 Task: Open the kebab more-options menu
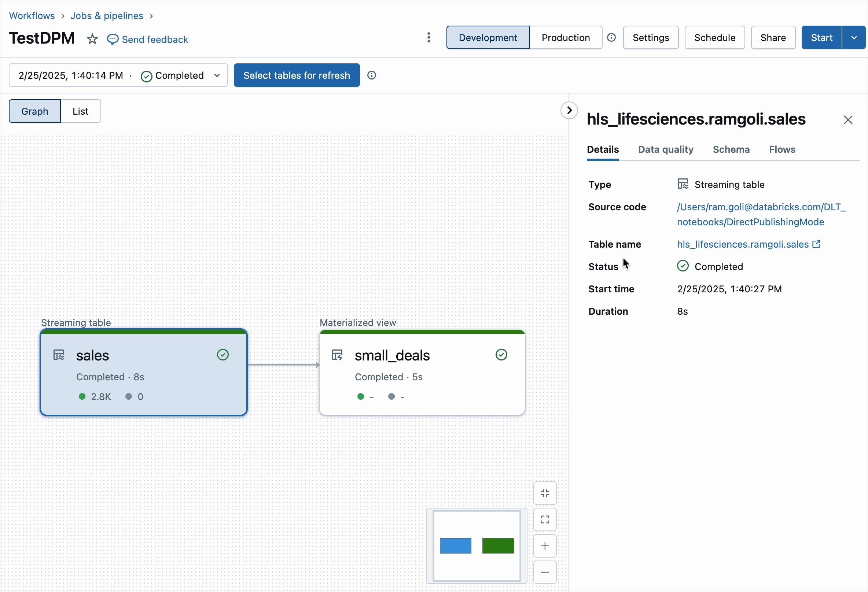(429, 37)
